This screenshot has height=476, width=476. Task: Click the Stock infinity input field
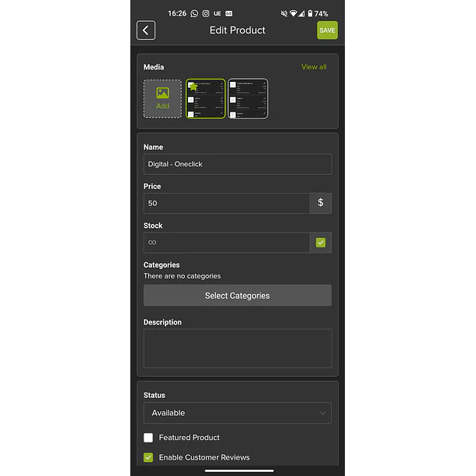(x=226, y=242)
